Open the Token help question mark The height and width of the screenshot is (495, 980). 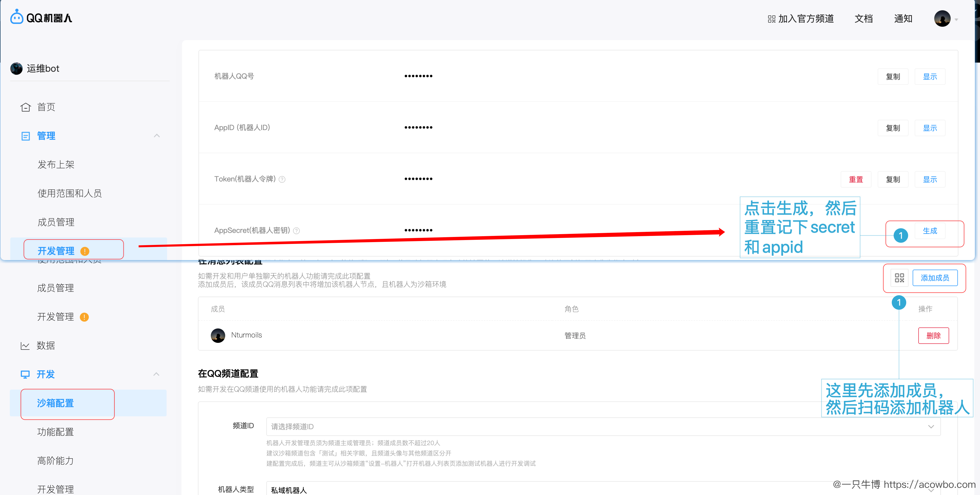[x=282, y=179]
